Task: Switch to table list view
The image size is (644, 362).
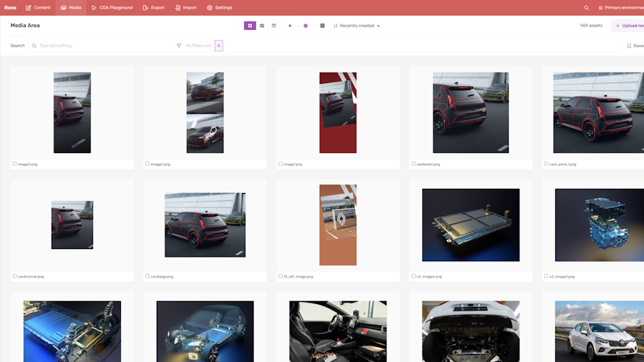Action: point(274,26)
